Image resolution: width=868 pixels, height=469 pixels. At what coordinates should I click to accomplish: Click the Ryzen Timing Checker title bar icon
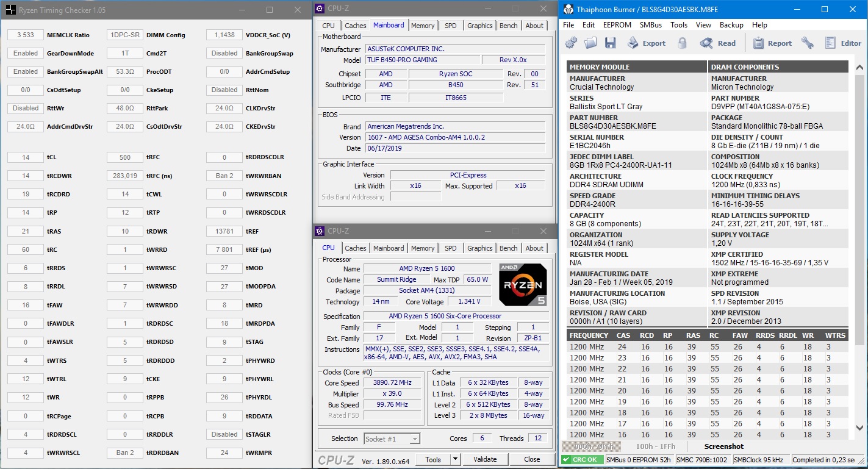[10, 10]
